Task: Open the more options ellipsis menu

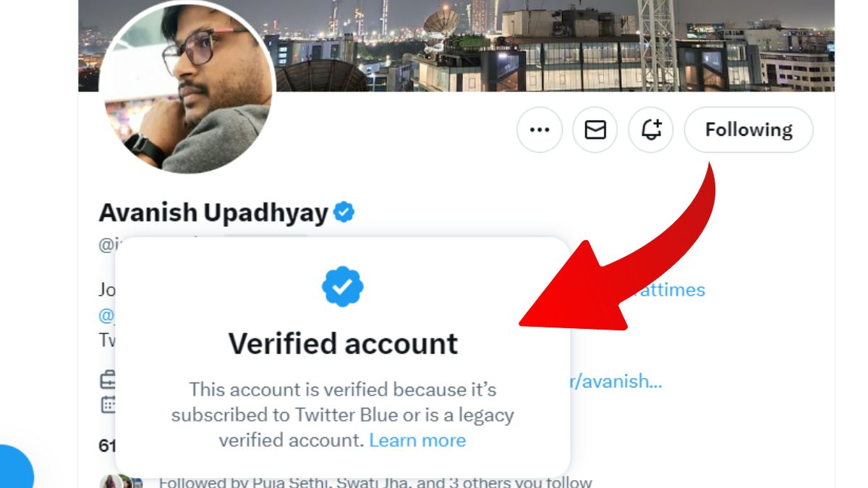Action: coord(540,130)
